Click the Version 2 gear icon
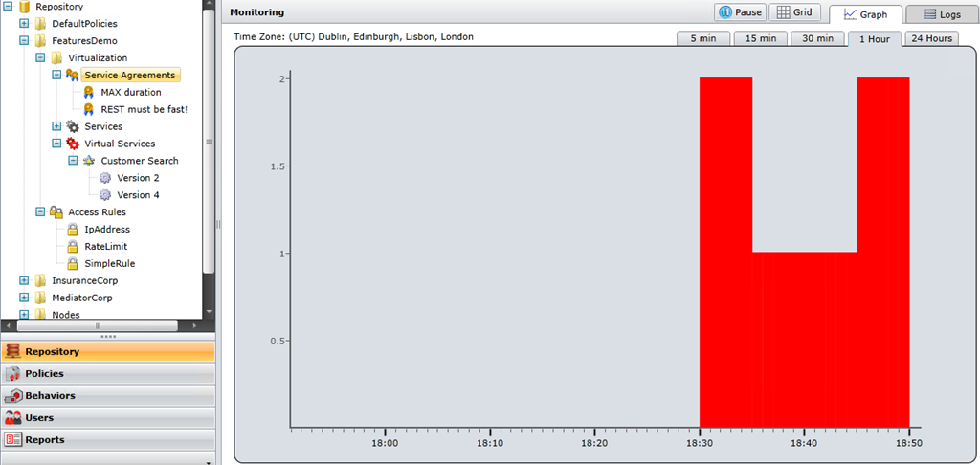980x465 pixels. coord(106,178)
